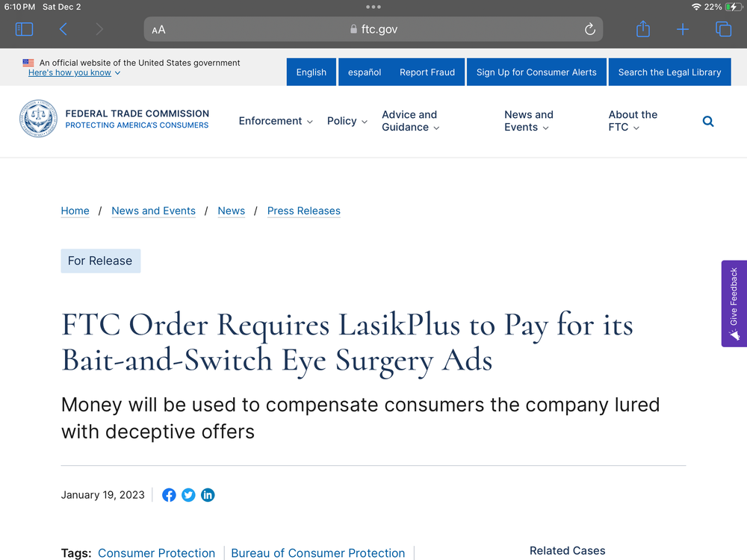The height and width of the screenshot is (560, 747).
Task: Go forward to the next page
Action: pyautogui.click(x=99, y=30)
